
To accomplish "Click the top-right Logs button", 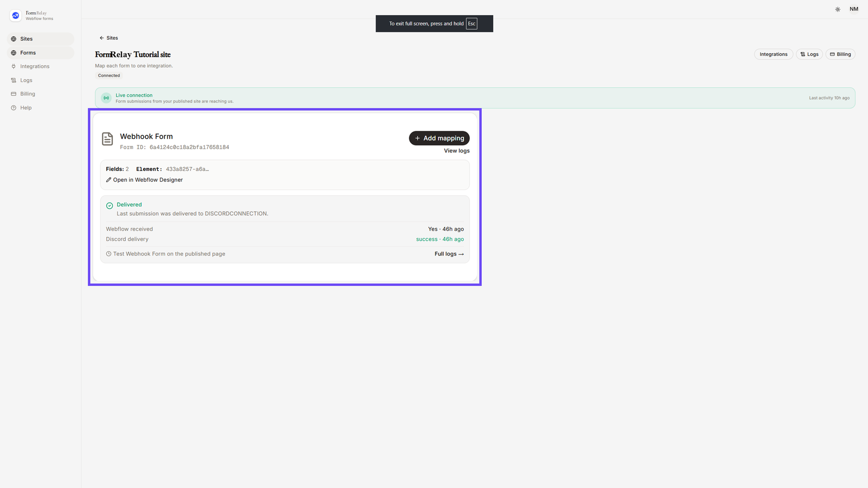I will click(x=809, y=54).
